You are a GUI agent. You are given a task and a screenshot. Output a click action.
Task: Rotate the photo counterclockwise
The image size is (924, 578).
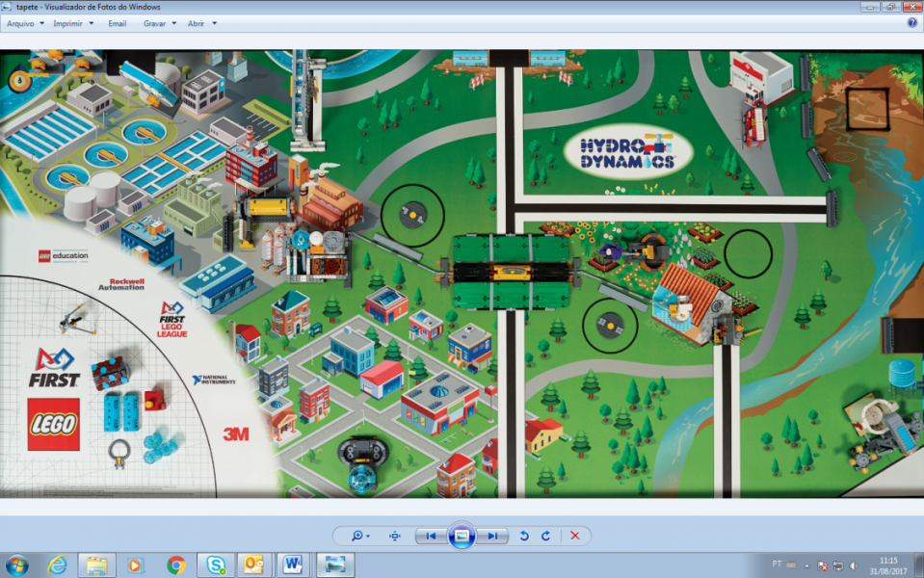tap(524, 536)
